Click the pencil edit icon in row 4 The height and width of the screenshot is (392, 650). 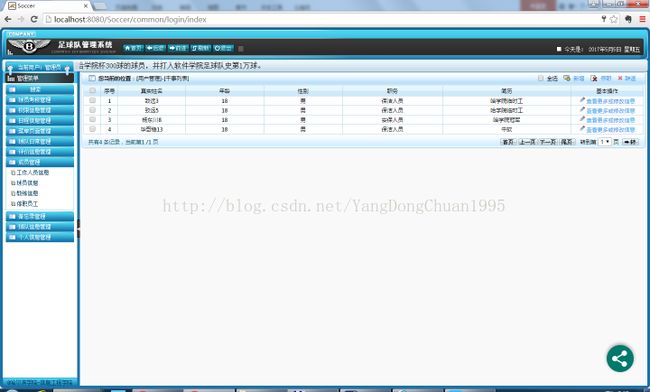[582, 129]
